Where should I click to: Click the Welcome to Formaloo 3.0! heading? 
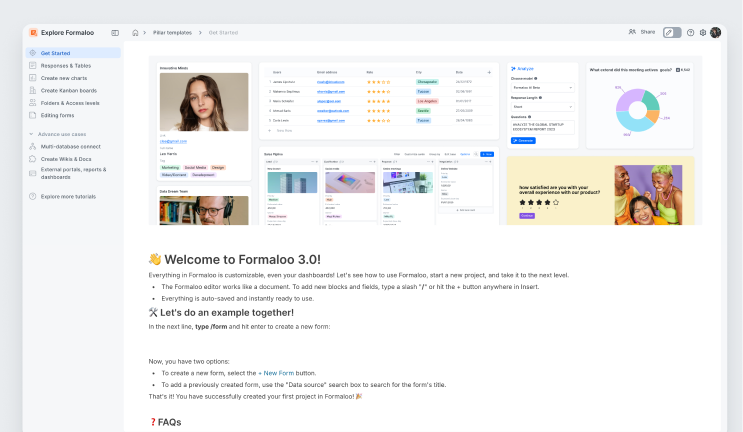coord(235,260)
